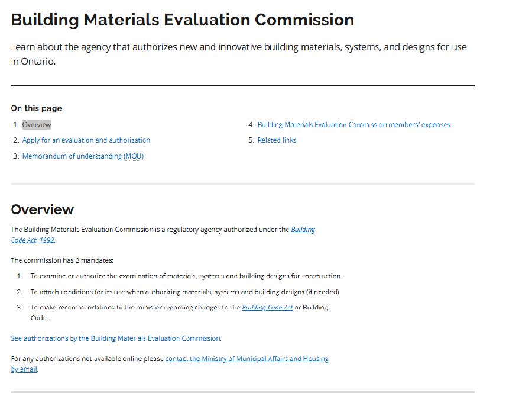See authorizations by the Building Materials Evaluation Commission
532x403 pixels.
(x=116, y=338)
